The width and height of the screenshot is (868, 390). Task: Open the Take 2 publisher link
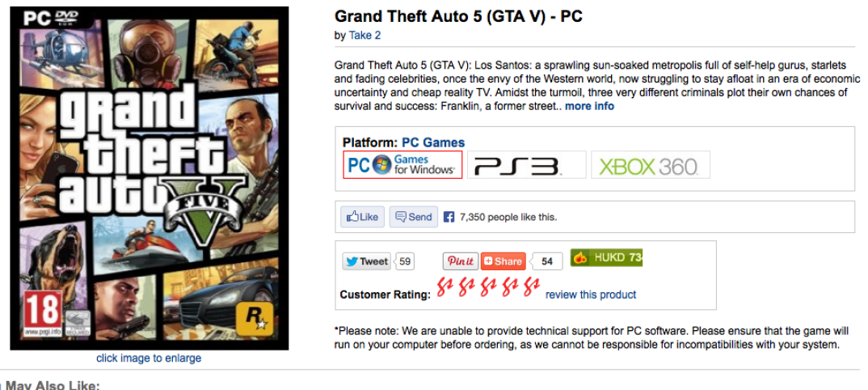pos(364,36)
